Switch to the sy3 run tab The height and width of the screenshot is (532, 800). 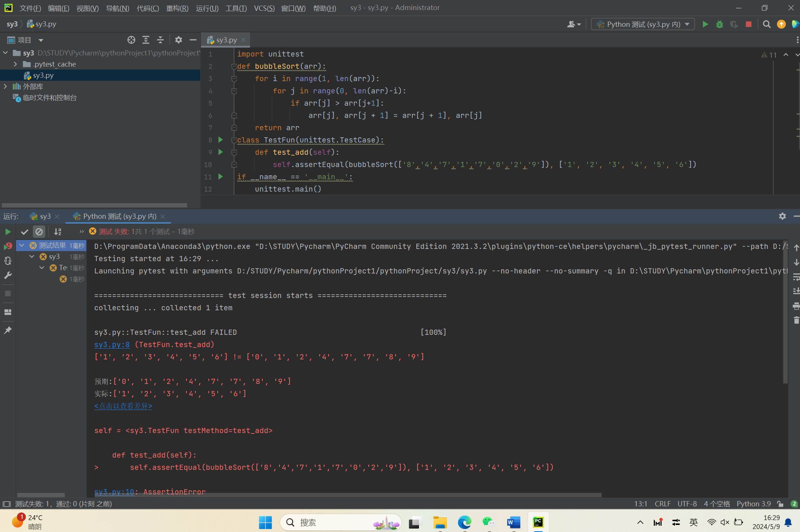[45, 216]
